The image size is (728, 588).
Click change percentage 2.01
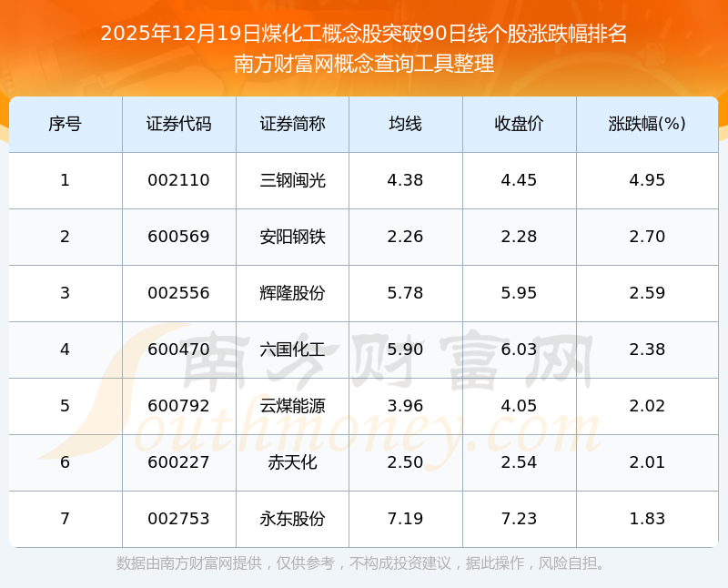pos(647,462)
